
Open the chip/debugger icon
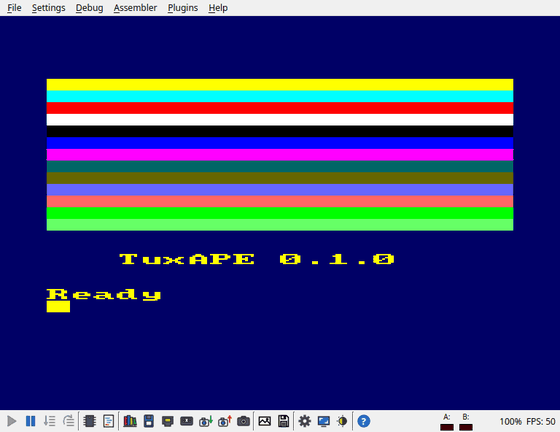click(x=89, y=421)
